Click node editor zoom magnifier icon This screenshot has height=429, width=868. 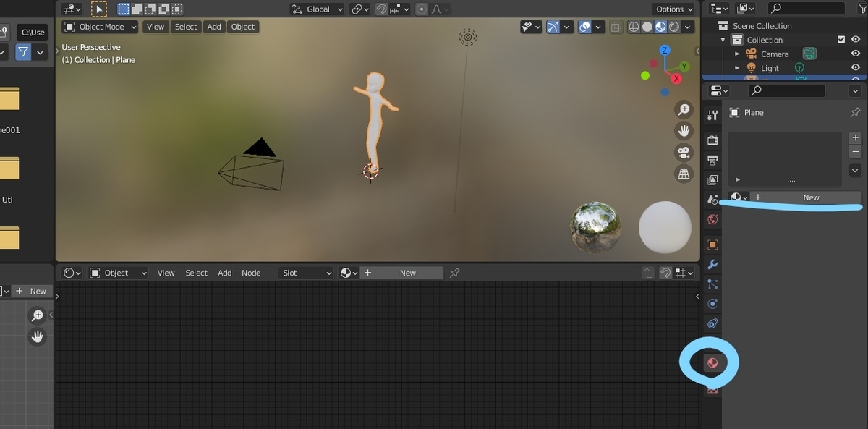[x=37, y=315]
